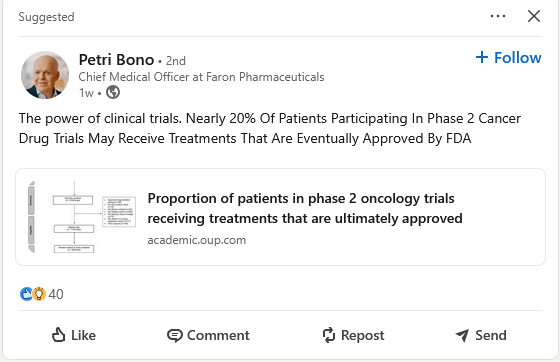Click the Comment speech bubble icon
The height and width of the screenshot is (362, 560).
point(175,335)
